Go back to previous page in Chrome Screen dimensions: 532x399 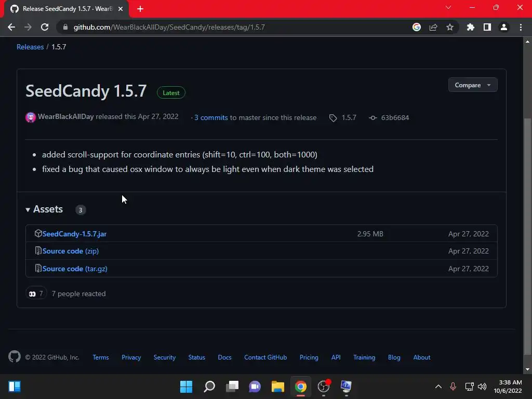(x=11, y=27)
